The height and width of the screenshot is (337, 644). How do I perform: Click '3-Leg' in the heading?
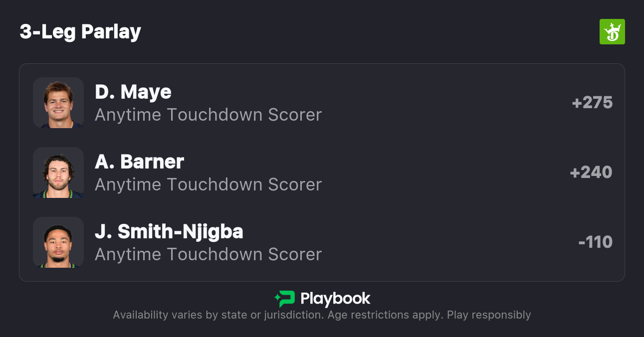pyautogui.click(x=47, y=32)
